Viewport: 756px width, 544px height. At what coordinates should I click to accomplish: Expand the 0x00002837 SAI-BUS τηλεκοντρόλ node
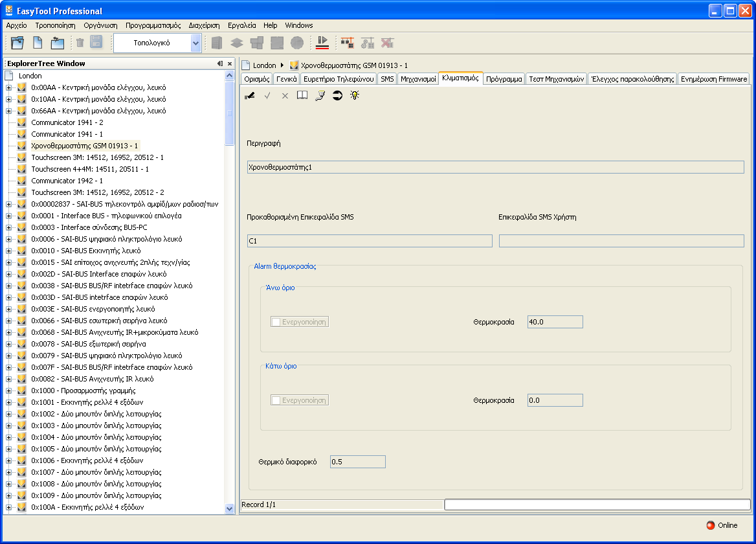[x=8, y=205]
